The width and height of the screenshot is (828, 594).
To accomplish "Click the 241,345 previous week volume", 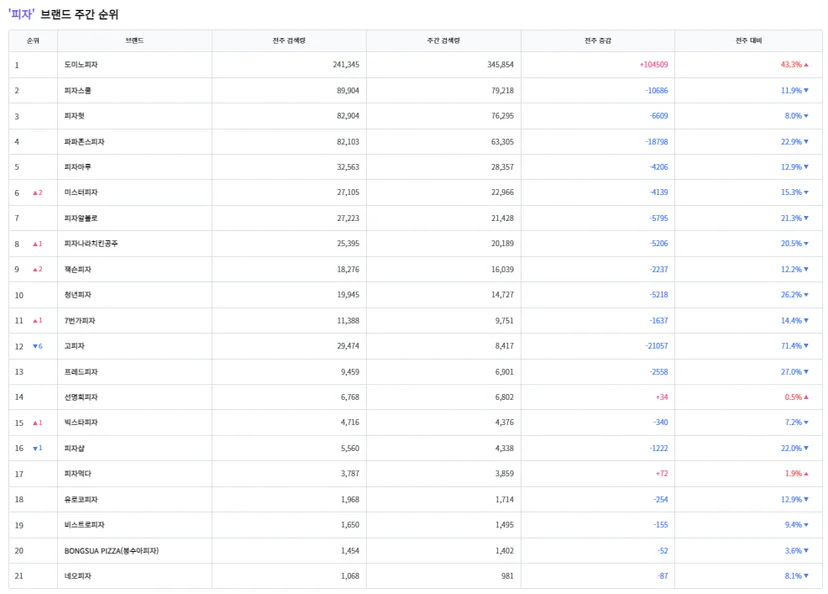I will (x=346, y=64).
